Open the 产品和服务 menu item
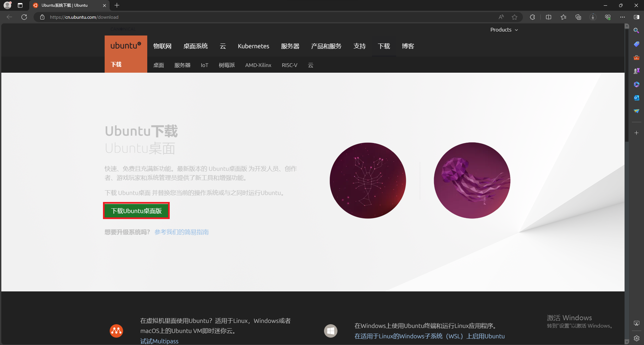 [326, 46]
